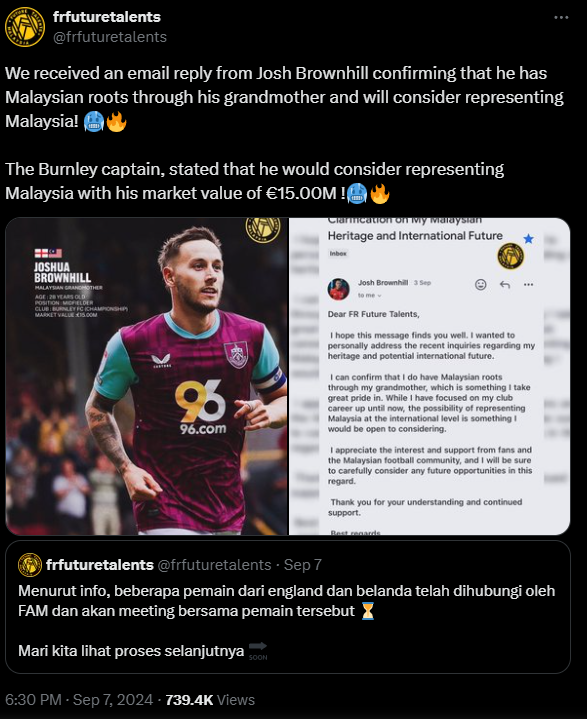Click the emoji reaction icon in the email

[480, 285]
